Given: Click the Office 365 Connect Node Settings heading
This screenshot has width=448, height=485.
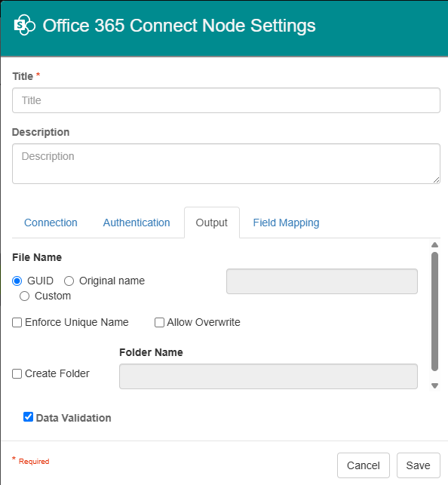Looking at the screenshot, I should (179, 26).
